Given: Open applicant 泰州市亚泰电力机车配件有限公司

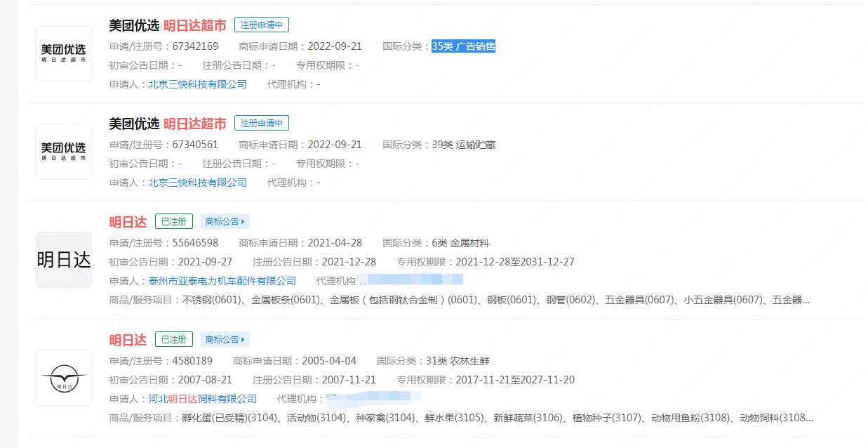Looking at the screenshot, I should tap(222, 281).
